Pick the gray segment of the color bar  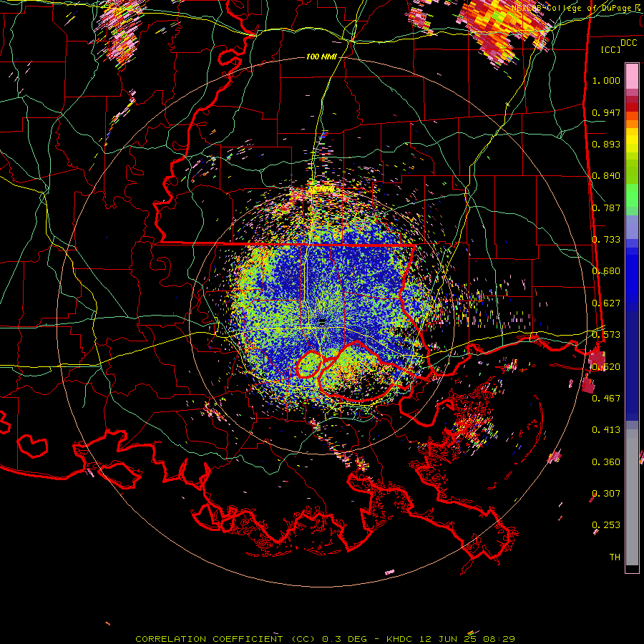pos(632,497)
